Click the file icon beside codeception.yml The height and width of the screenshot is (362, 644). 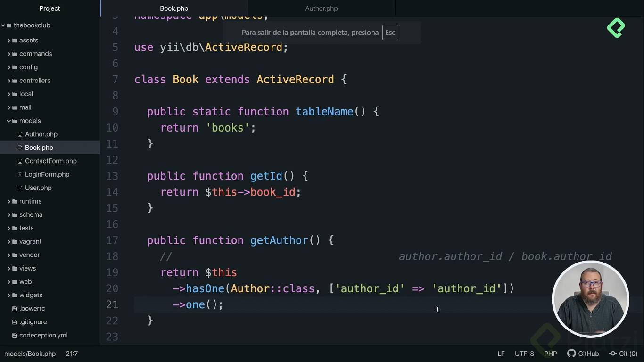[15, 336]
